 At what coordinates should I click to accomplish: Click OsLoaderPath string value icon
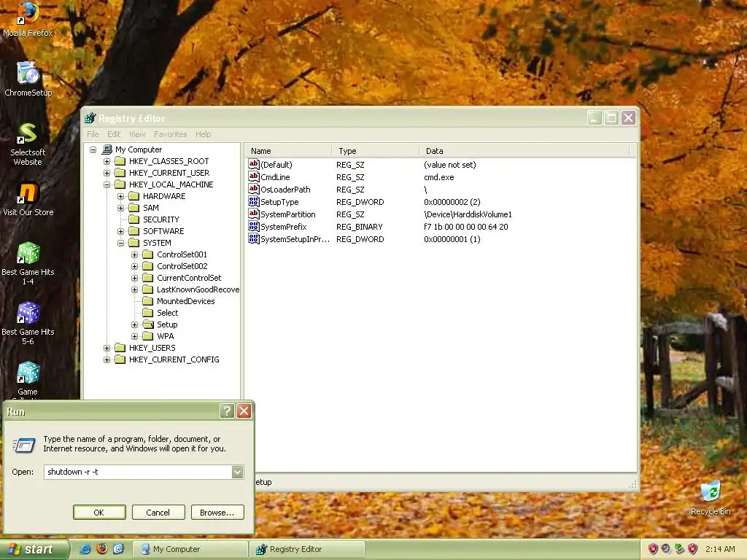click(253, 189)
